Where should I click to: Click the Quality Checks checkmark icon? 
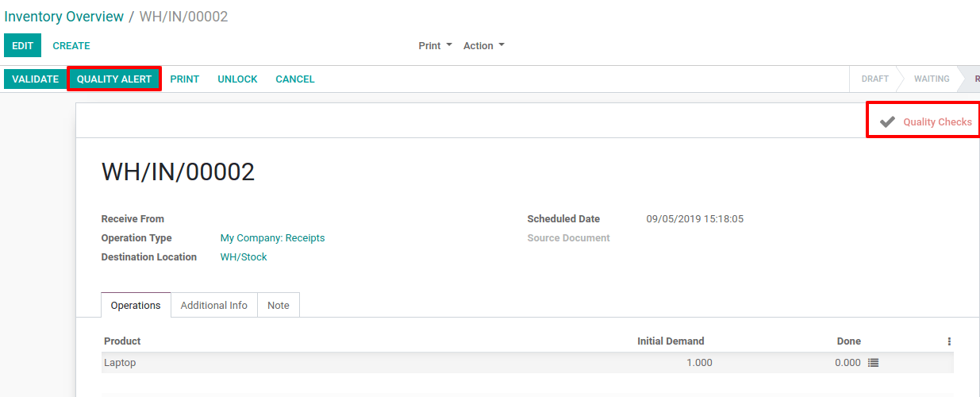click(887, 121)
